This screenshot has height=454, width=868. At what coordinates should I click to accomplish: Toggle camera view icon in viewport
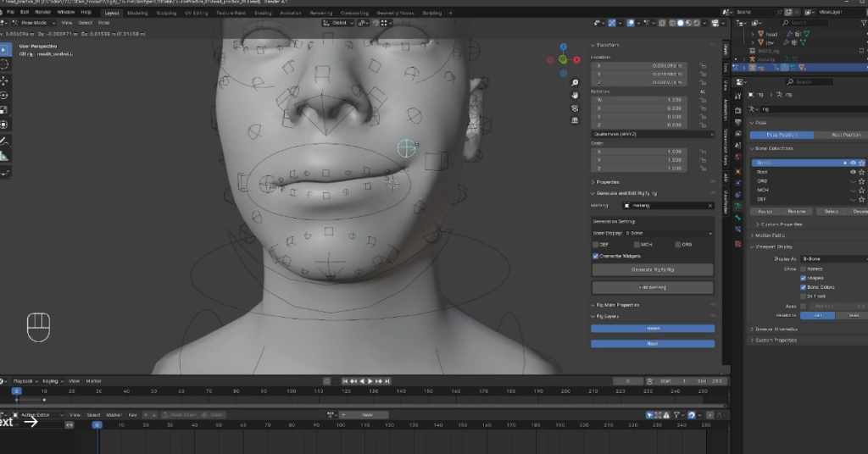coord(576,107)
